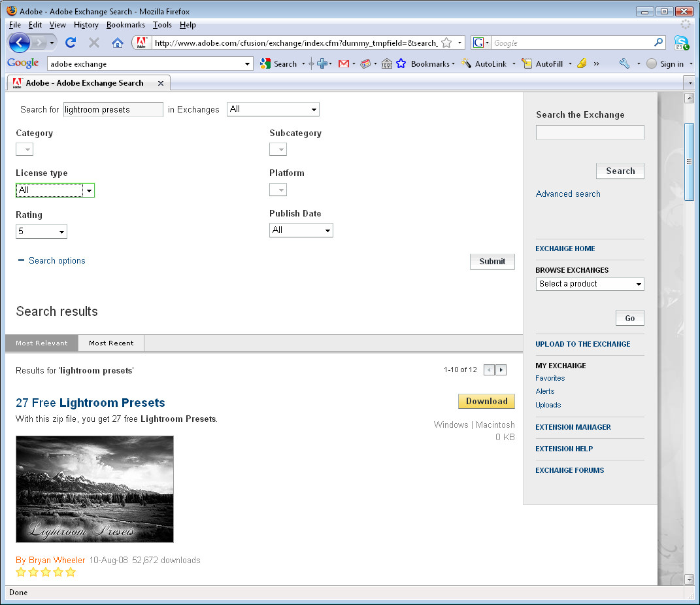Open the Alerts link

tap(544, 391)
